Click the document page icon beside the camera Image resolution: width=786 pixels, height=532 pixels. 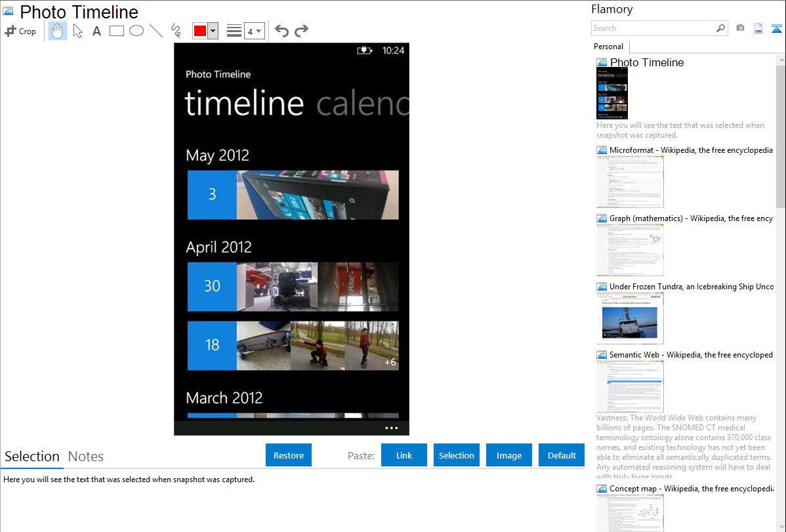(x=758, y=29)
